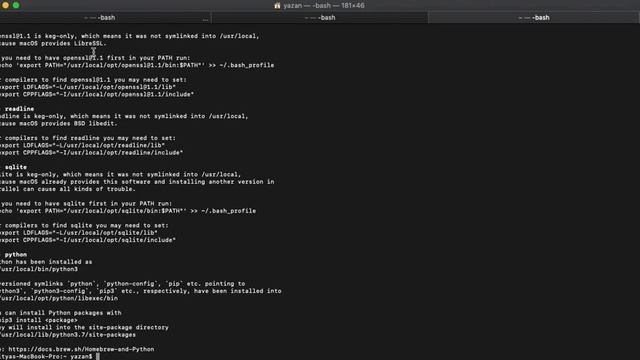Click the CPPFLAGS line for openssl@1.1/include
Screen dimensions: 640x360
click(97, 95)
